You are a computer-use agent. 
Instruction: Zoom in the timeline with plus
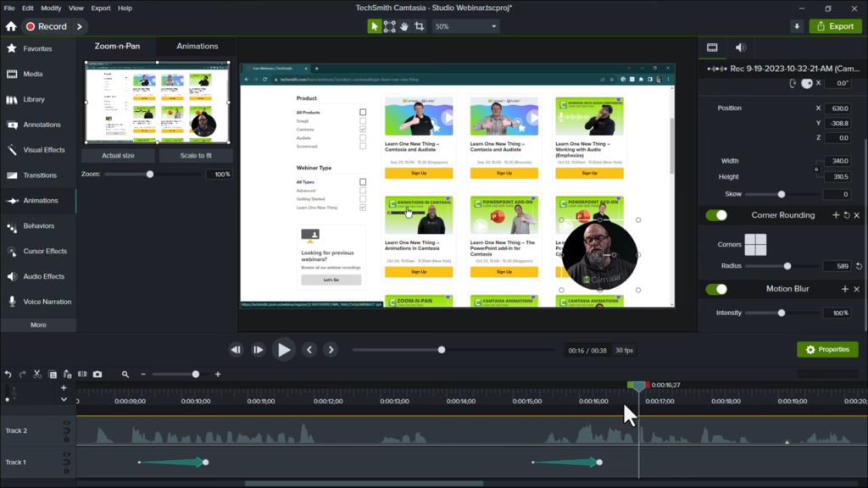pyautogui.click(x=218, y=374)
